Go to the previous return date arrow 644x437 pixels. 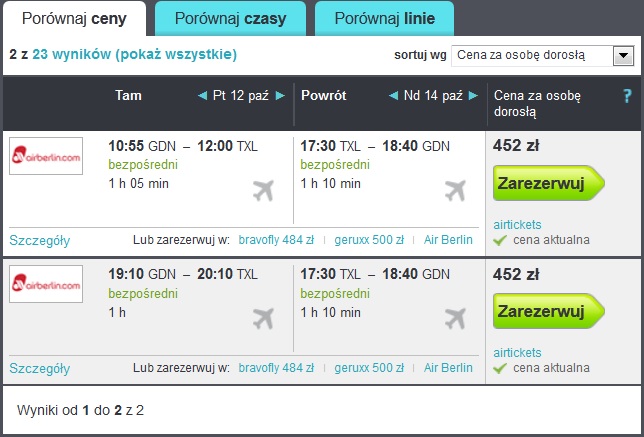click(393, 96)
